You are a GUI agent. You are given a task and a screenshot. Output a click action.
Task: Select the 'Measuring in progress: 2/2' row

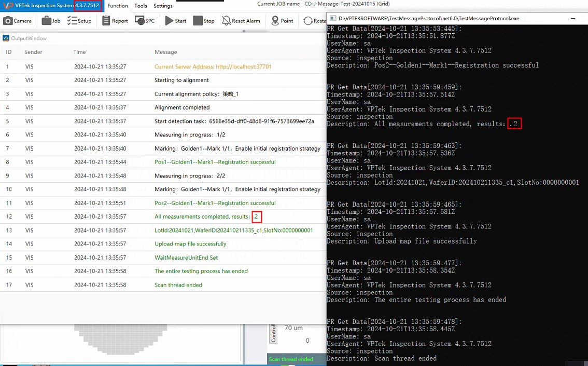pyautogui.click(x=163, y=175)
